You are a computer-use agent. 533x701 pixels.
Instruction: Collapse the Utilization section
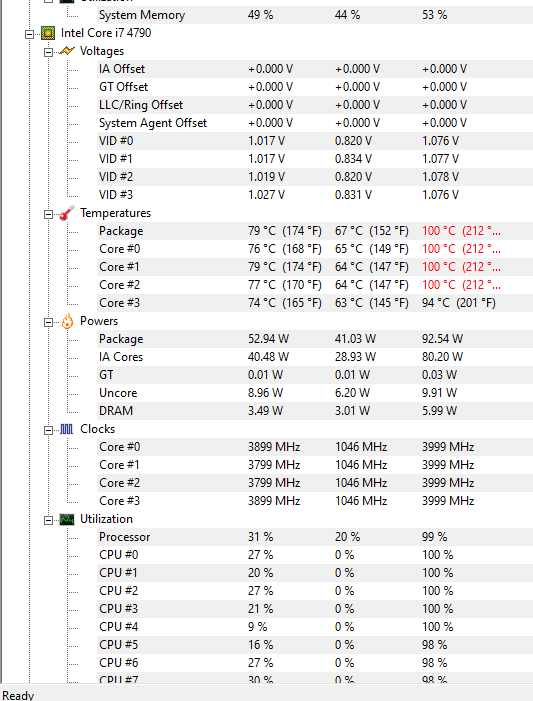(x=48, y=520)
